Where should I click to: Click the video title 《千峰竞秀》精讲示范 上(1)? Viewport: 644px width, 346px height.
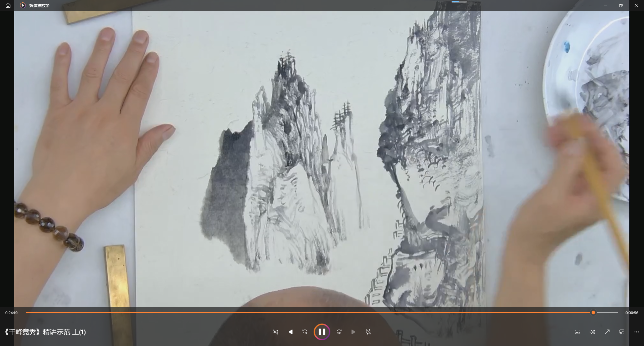click(x=45, y=332)
